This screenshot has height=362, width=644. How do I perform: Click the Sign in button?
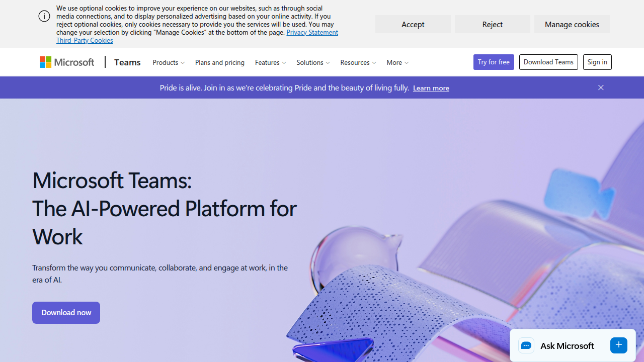(x=597, y=62)
